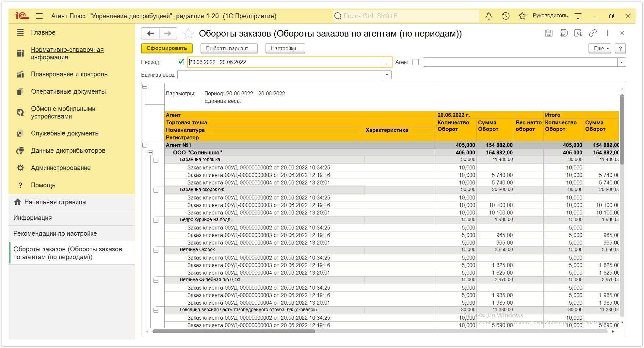
Task: Open Оперативные документы section
Action: pos(68,91)
